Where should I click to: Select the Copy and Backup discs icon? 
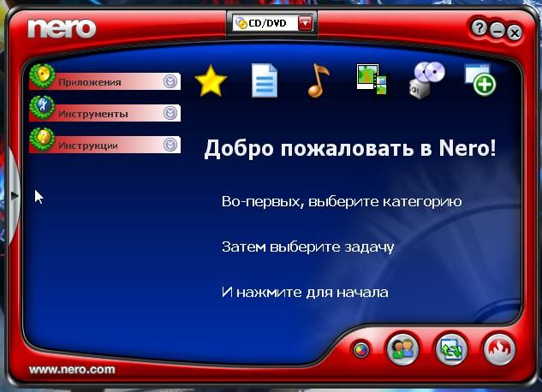(x=426, y=80)
